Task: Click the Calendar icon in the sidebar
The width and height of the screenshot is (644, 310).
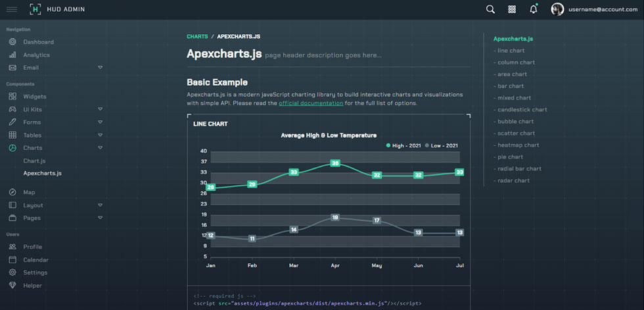Action: point(12,259)
